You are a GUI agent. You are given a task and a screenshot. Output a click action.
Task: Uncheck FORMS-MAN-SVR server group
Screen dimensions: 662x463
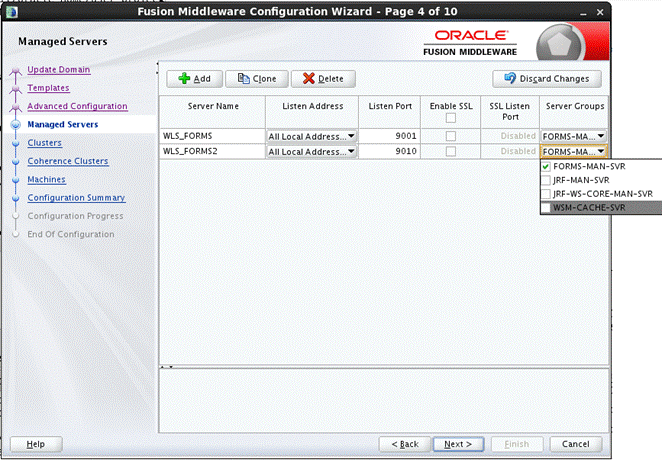click(546, 166)
